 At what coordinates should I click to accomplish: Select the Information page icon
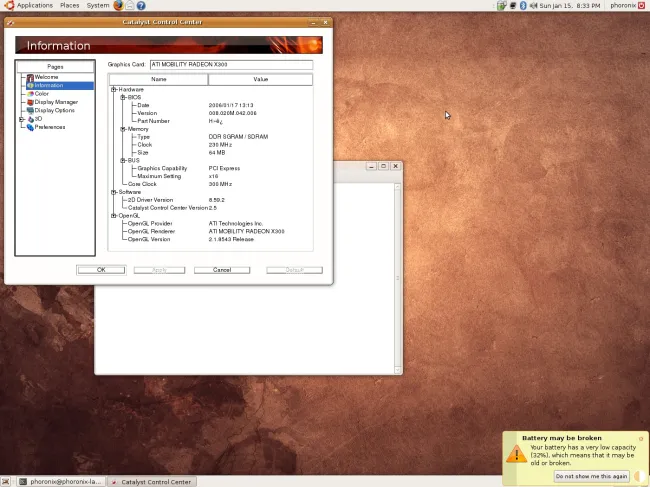coord(30,86)
